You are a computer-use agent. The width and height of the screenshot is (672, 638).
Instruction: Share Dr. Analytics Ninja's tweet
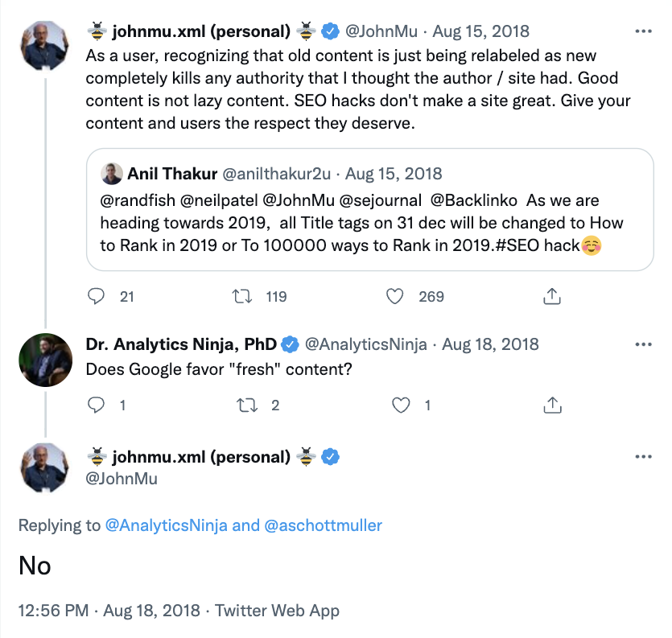tap(552, 405)
